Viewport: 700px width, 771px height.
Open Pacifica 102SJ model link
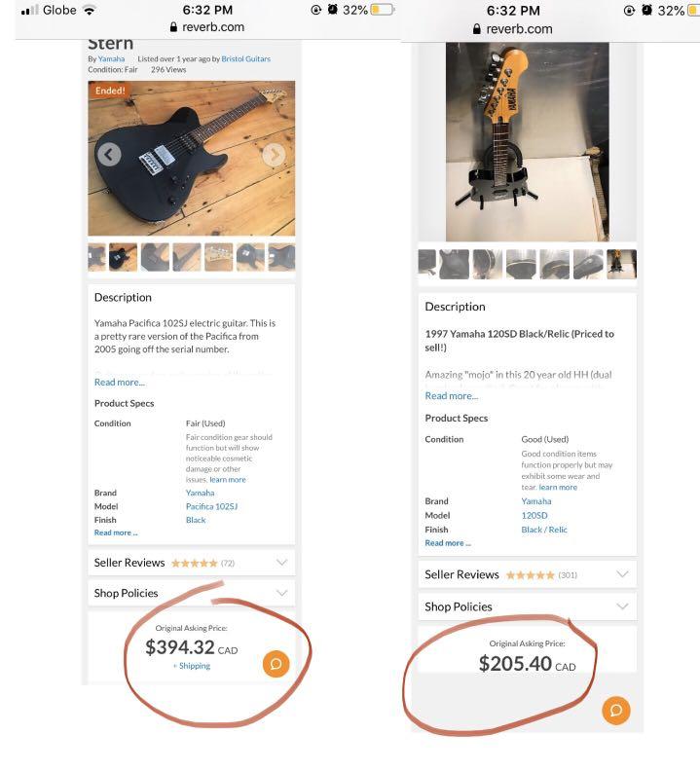click(211, 506)
